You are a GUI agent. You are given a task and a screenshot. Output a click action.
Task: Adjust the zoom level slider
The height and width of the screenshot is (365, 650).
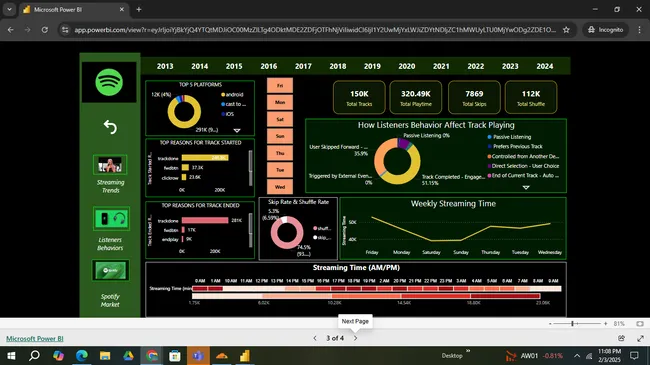(577, 324)
